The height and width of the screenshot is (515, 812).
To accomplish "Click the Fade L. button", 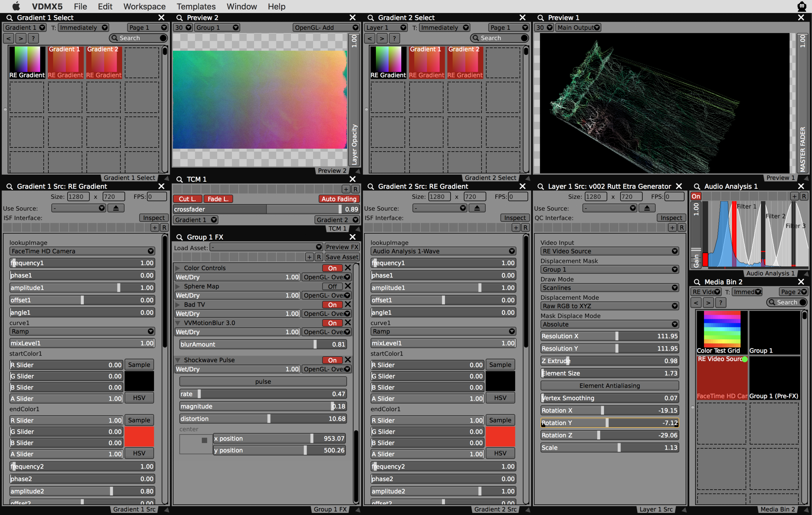I will point(218,199).
